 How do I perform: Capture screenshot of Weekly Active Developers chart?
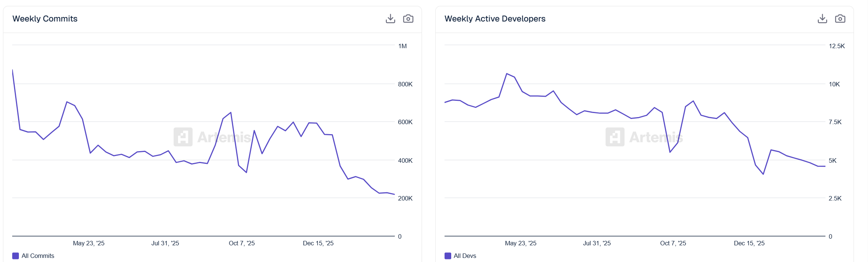pyautogui.click(x=840, y=19)
